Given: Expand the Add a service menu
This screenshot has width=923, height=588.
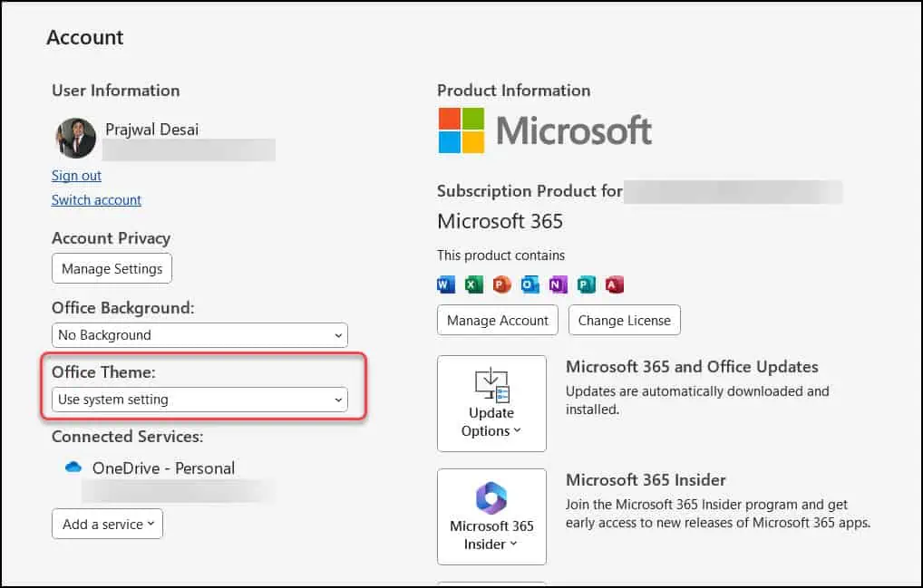Looking at the screenshot, I should click(x=107, y=524).
